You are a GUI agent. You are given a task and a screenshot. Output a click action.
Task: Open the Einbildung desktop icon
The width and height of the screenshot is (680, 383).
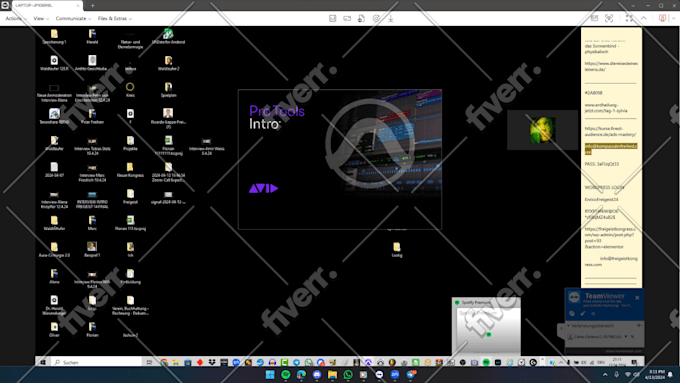[130, 276]
